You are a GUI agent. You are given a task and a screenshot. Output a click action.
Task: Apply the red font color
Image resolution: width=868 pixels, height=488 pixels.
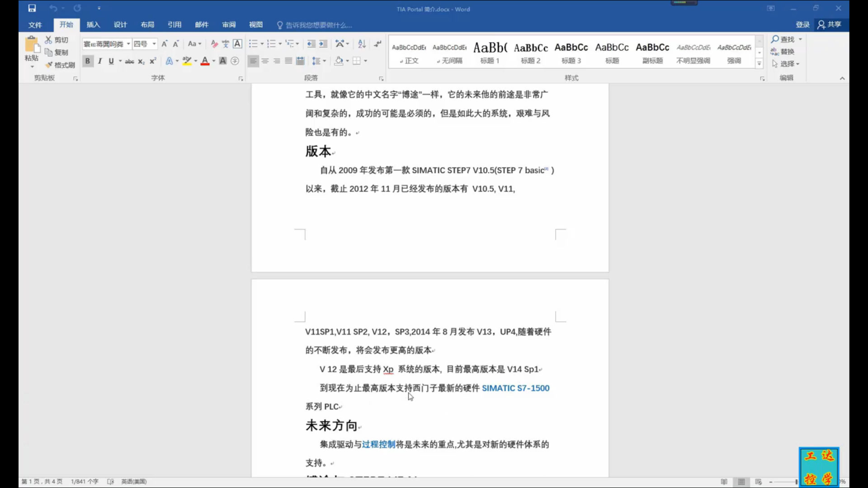205,61
